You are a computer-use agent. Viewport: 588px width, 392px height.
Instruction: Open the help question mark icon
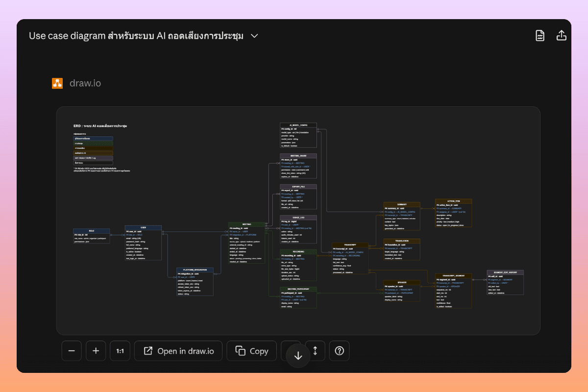[x=339, y=351]
